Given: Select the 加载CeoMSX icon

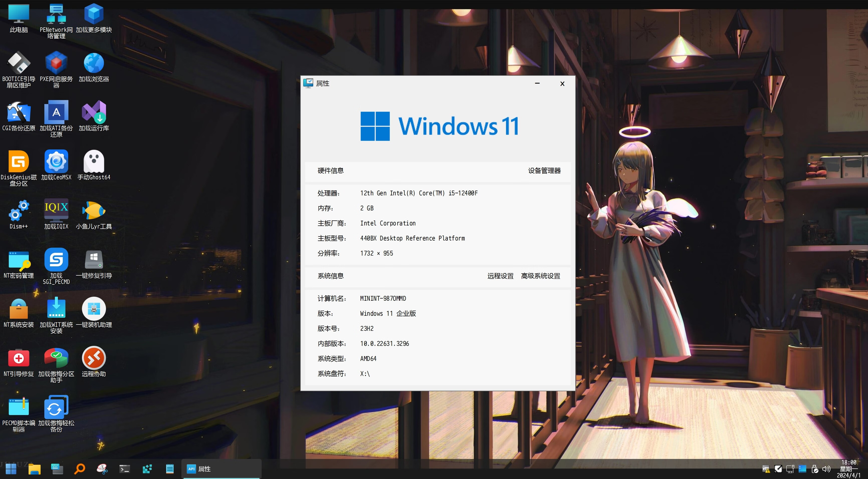Looking at the screenshot, I should [56, 166].
